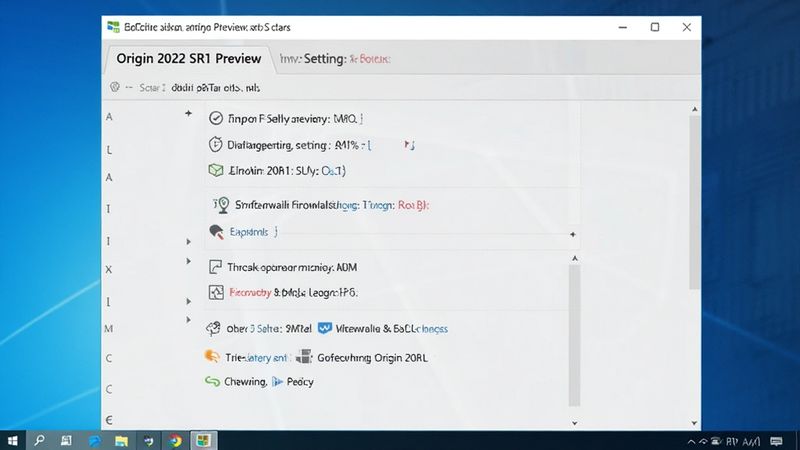Click the blue play icon in the last row
The image size is (800, 450).
click(277, 382)
